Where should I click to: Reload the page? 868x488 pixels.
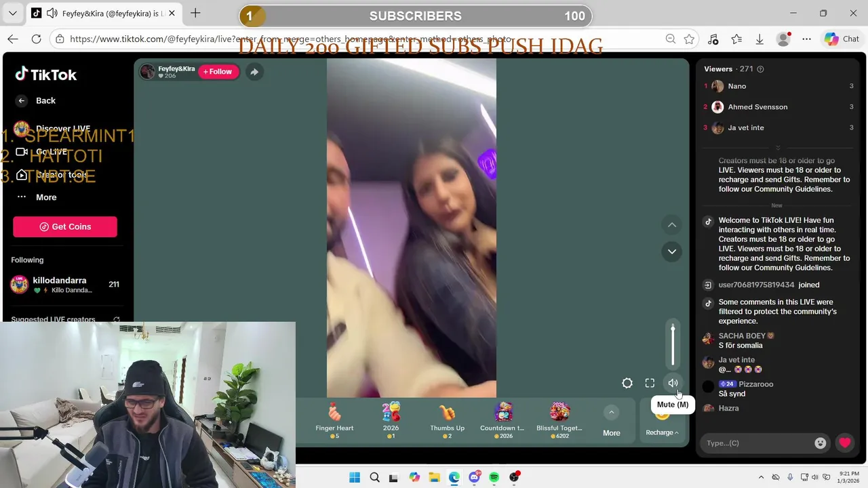click(36, 39)
